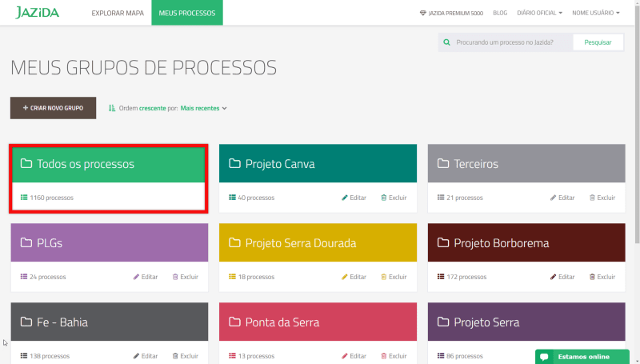Open the PLGs group title
The image size is (640, 364).
50,243
